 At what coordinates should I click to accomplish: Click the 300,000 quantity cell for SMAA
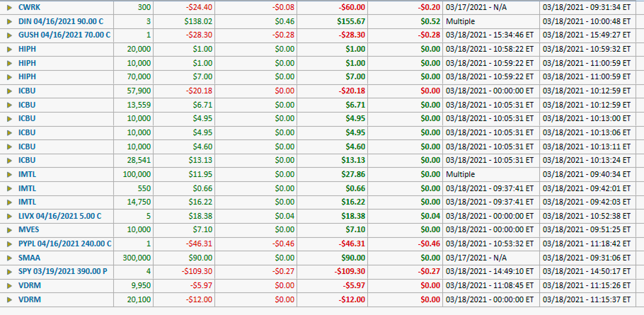pyautogui.click(x=137, y=258)
